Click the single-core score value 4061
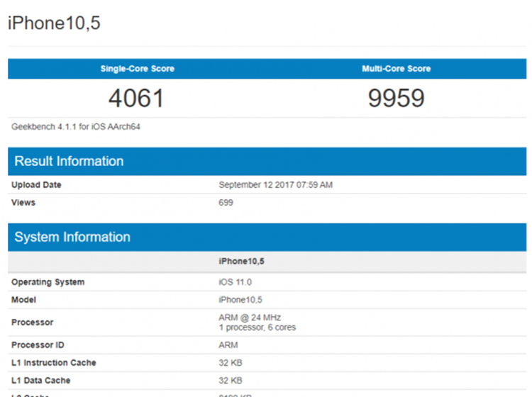532x397 pixels. coord(136,98)
